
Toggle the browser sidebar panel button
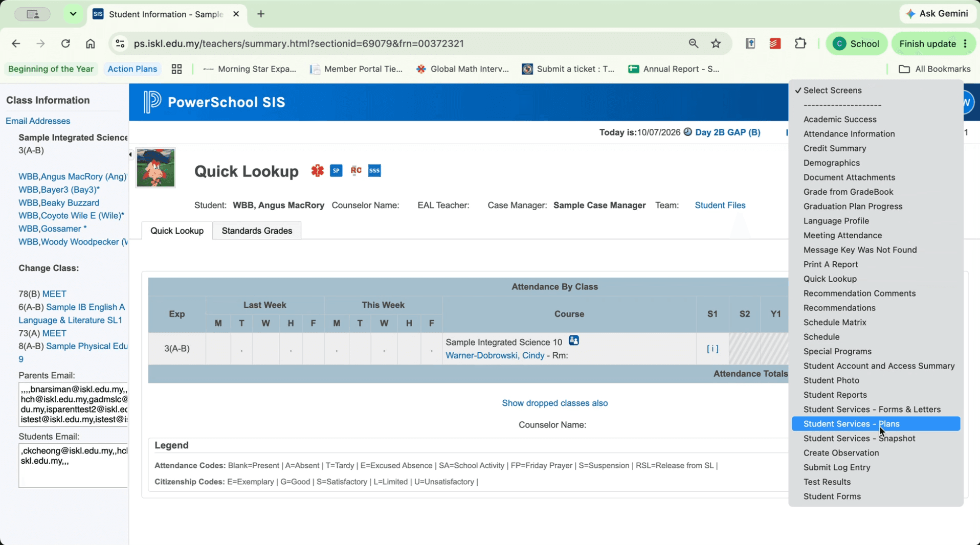click(x=32, y=14)
